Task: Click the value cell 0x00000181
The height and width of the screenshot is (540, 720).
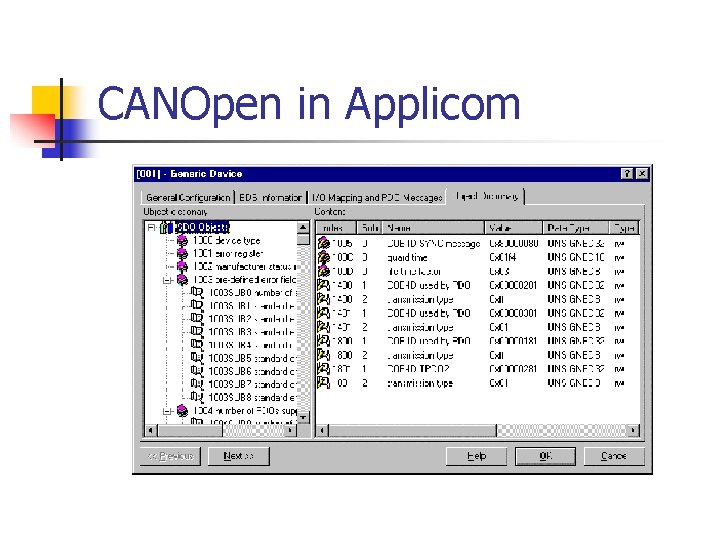Action: [513, 341]
